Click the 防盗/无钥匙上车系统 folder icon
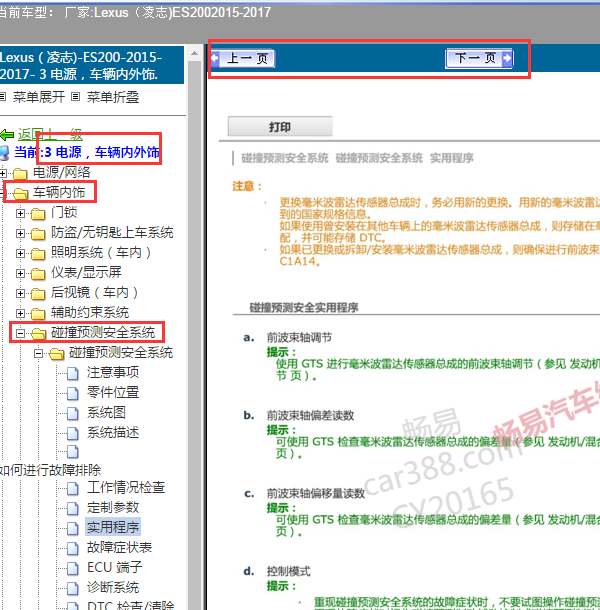600x610 pixels. pyautogui.click(x=38, y=233)
